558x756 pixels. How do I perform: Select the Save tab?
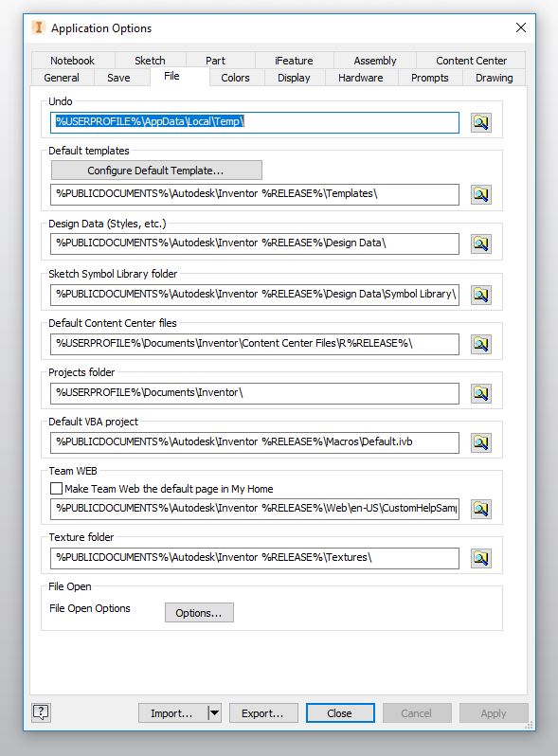tap(118, 78)
